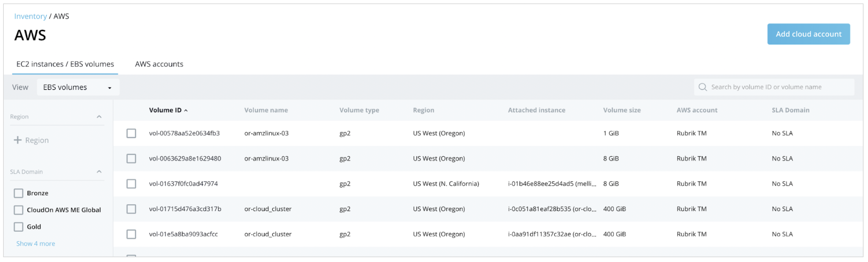Screen dimensions: 868x262
Task: Check the CloudOn AWS ME Global filter
Action: (x=18, y=210)
